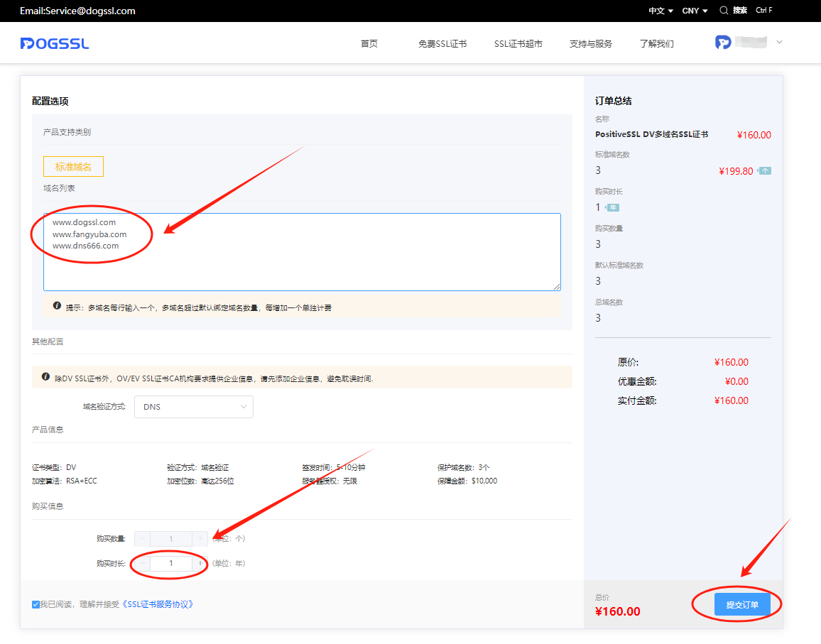
Task: Open the SSL证书服务协议 link
Action: 158,604
